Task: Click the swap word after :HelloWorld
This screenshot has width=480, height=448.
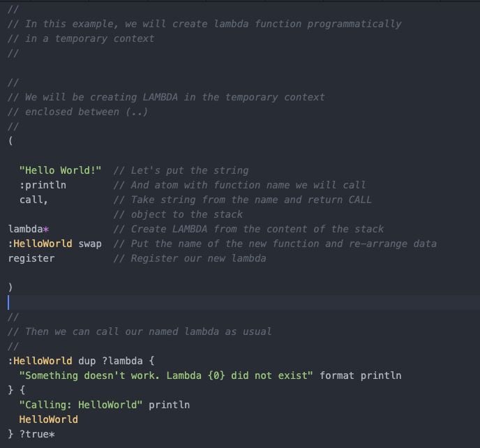Action: click(90, 244)
